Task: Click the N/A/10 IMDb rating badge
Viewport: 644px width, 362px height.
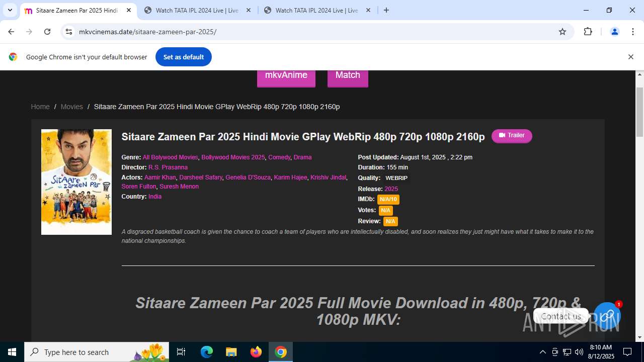Action: pos(388,200)
